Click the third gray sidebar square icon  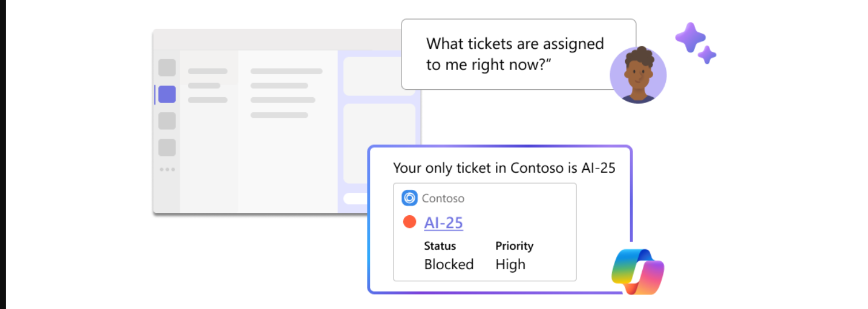[x=167, y=121]
